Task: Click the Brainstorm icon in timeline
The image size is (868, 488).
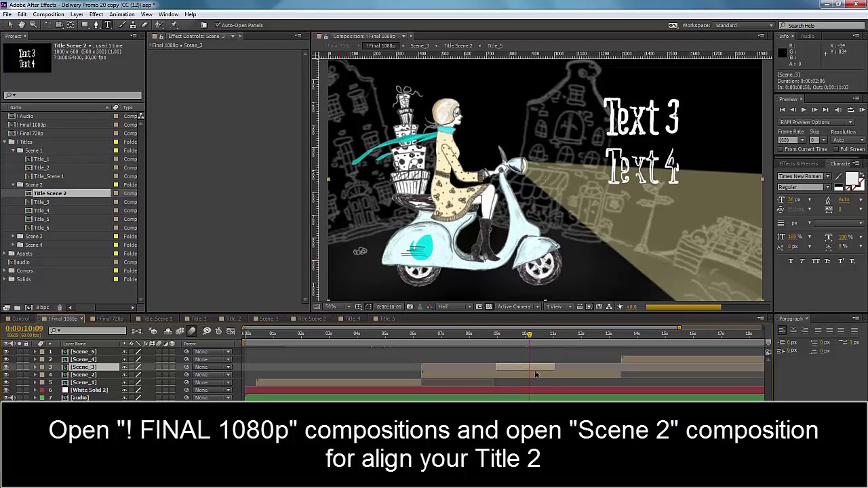Action: click(x=207, y=331)
